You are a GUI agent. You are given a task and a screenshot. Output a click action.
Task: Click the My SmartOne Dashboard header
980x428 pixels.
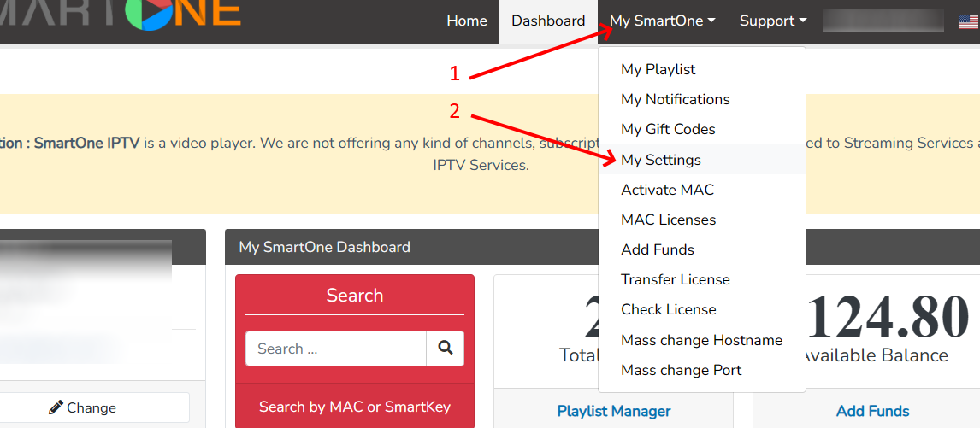point(324,247)
